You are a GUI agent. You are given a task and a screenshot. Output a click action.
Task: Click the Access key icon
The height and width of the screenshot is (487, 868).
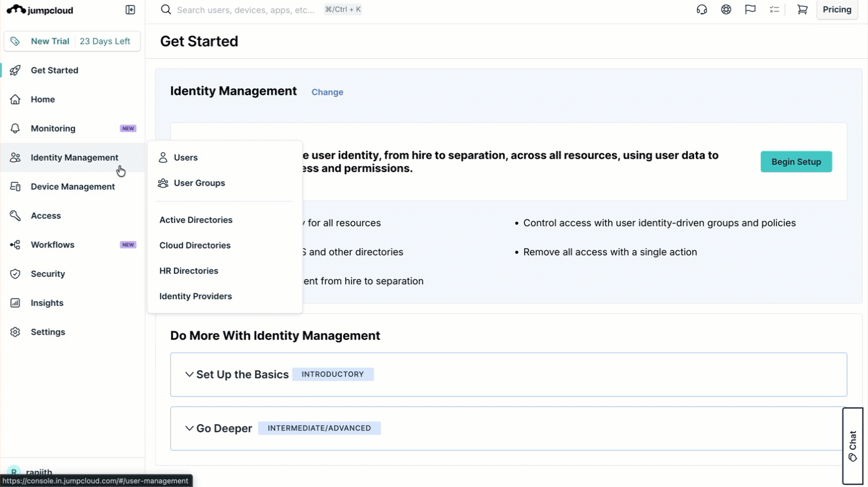[15, 216]
